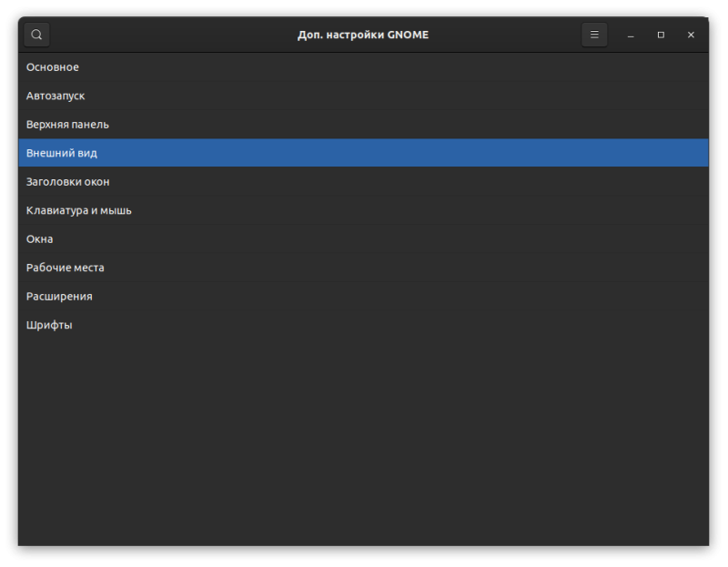Close the Доп. настройки GNOME window
This screenshot has width=728, height=567.
coord(691,35)
